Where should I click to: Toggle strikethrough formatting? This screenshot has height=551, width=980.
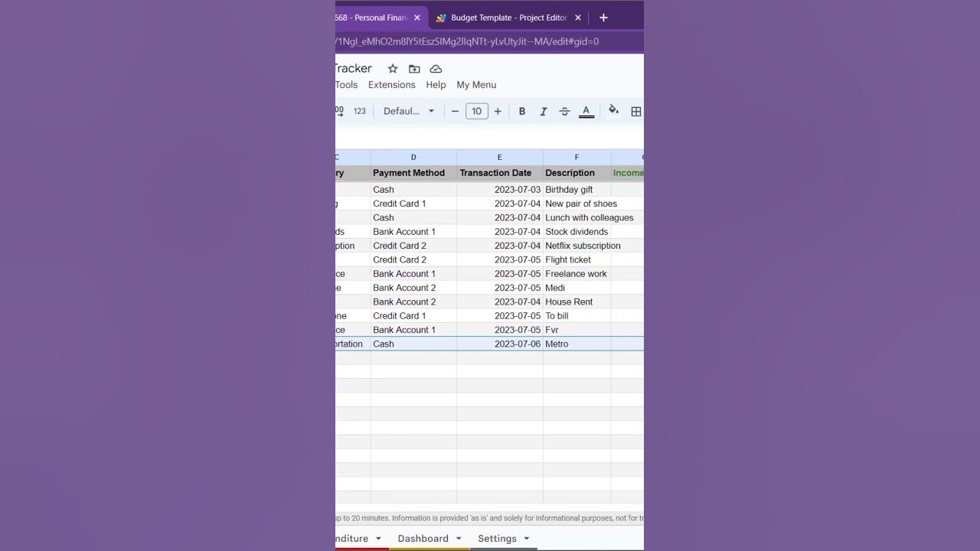pos(564,111)
